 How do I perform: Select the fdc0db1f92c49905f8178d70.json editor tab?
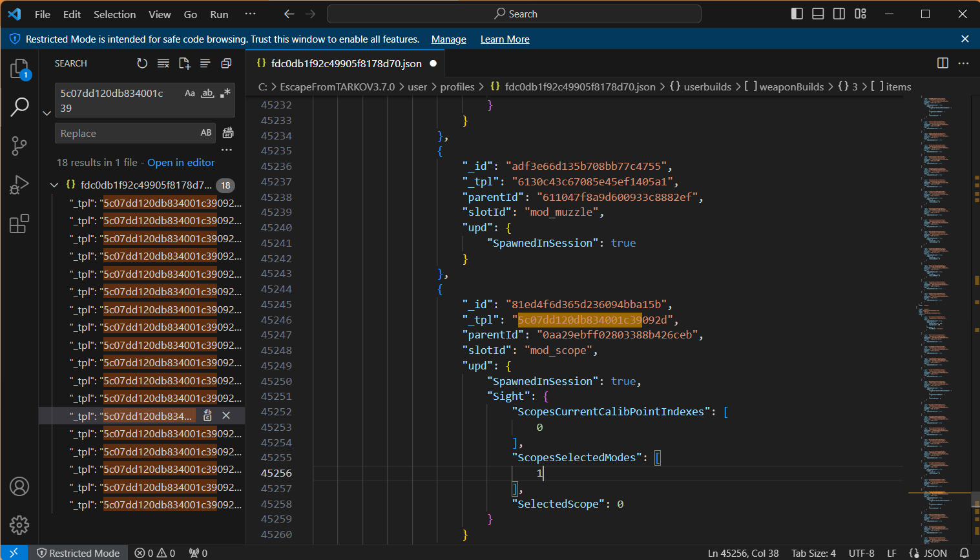346,63
